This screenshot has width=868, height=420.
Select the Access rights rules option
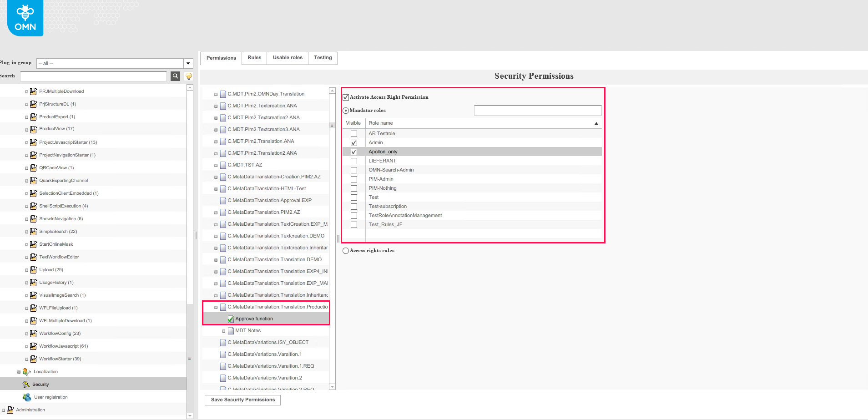pos(346,251)
